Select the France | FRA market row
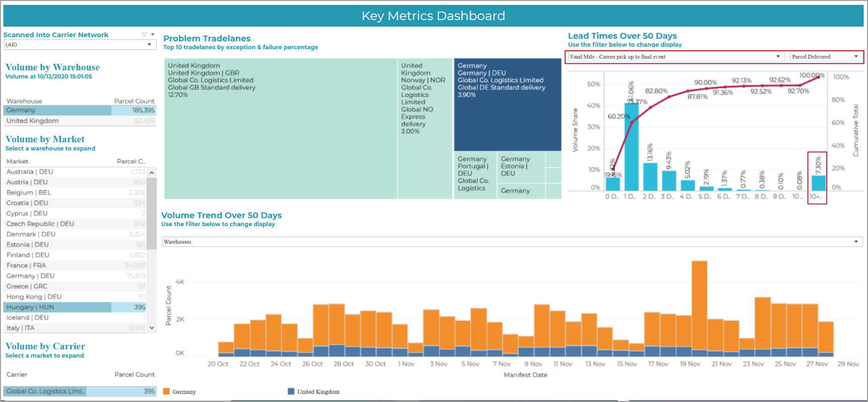The image size is (868, 402). click(x=75, y=265)
